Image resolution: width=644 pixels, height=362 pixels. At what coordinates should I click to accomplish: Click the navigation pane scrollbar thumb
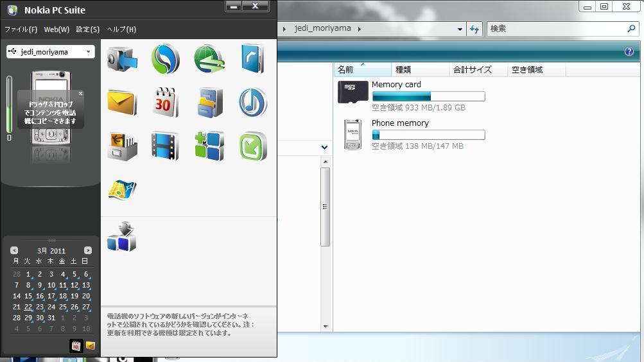coord(326,207)
